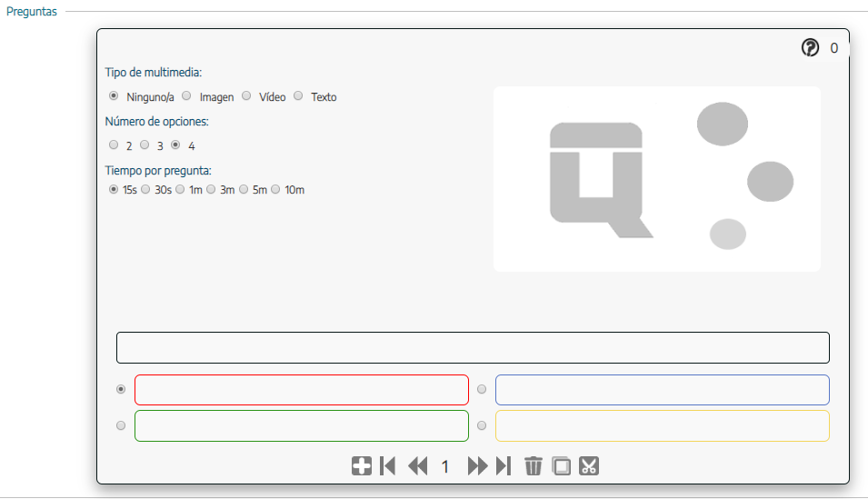
Task: Go to previous question rewind icon
Action: [x=417, y=466]
